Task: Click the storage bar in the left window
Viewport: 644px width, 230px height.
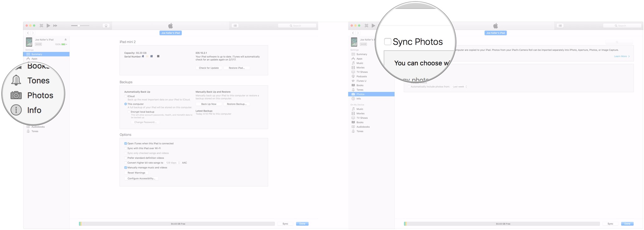Action: point(177,224)
